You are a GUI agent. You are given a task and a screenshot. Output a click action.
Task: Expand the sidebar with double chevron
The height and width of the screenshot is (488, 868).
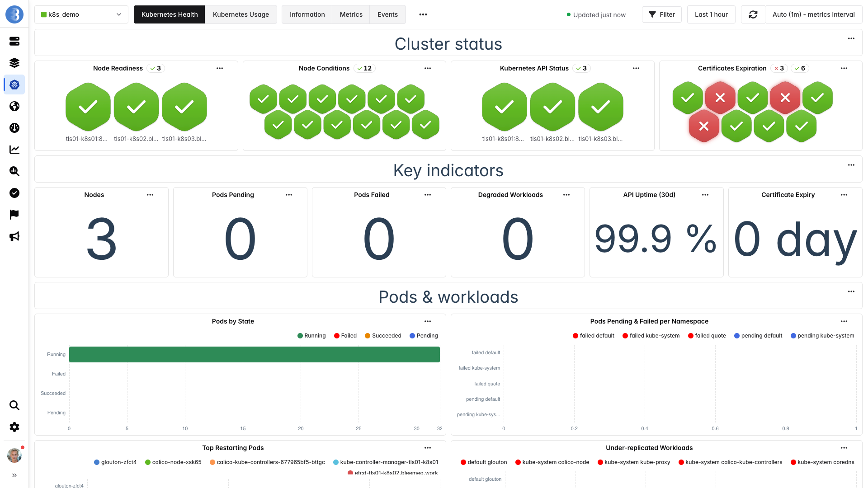pyautogui.click(x=14, y=475)
